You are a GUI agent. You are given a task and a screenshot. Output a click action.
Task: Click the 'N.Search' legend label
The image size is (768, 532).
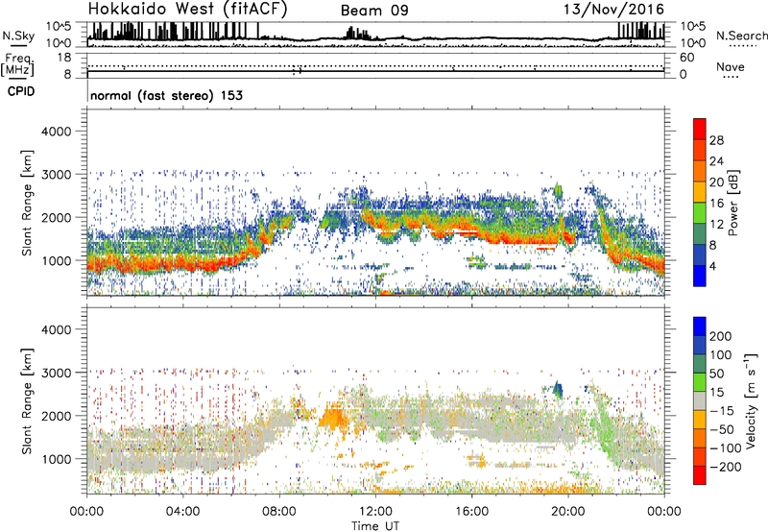pos(741,36)
